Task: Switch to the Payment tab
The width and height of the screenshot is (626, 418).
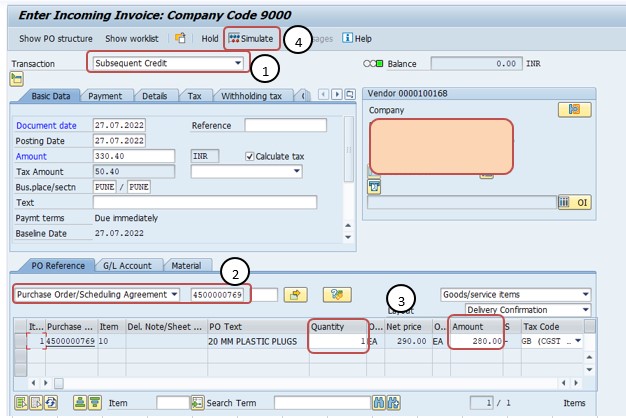Action: click(105, 96)
